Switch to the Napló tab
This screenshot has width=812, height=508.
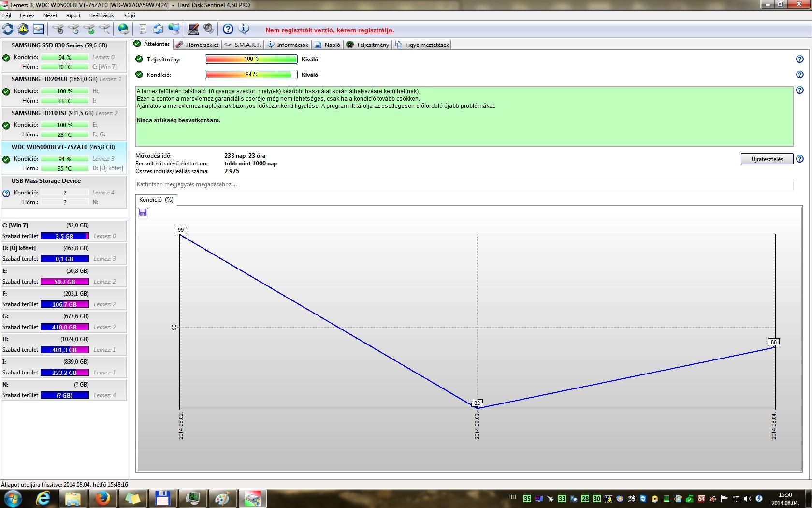(x=328, y=45)
